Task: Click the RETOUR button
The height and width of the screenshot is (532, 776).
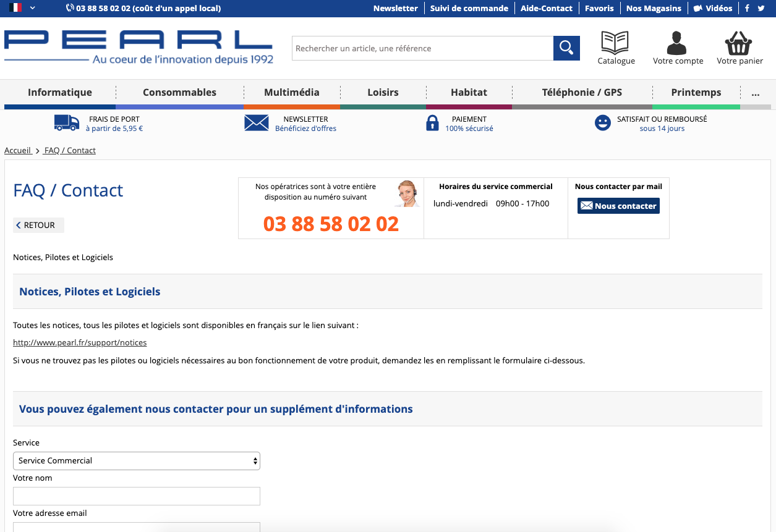Action: pos(38,225)
